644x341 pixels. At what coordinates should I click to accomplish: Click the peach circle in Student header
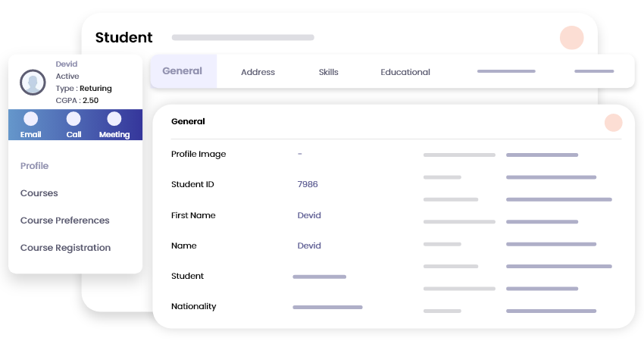point(571,38)
